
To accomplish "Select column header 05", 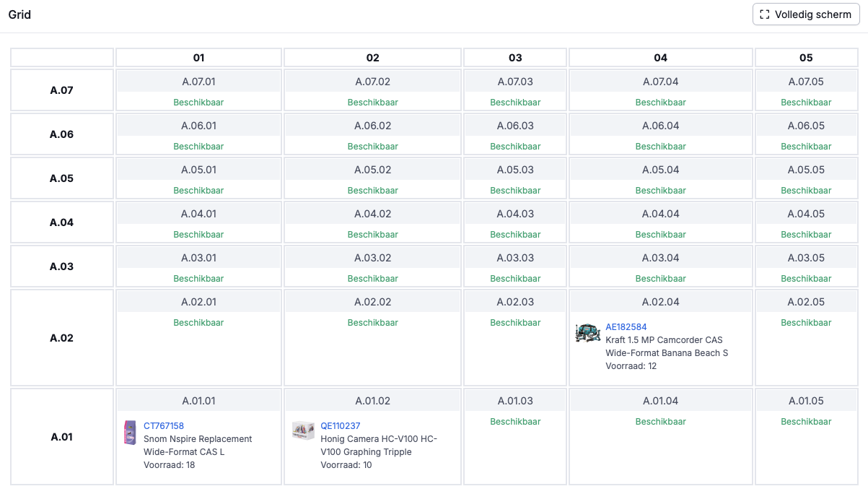I will tap(806, 58).
